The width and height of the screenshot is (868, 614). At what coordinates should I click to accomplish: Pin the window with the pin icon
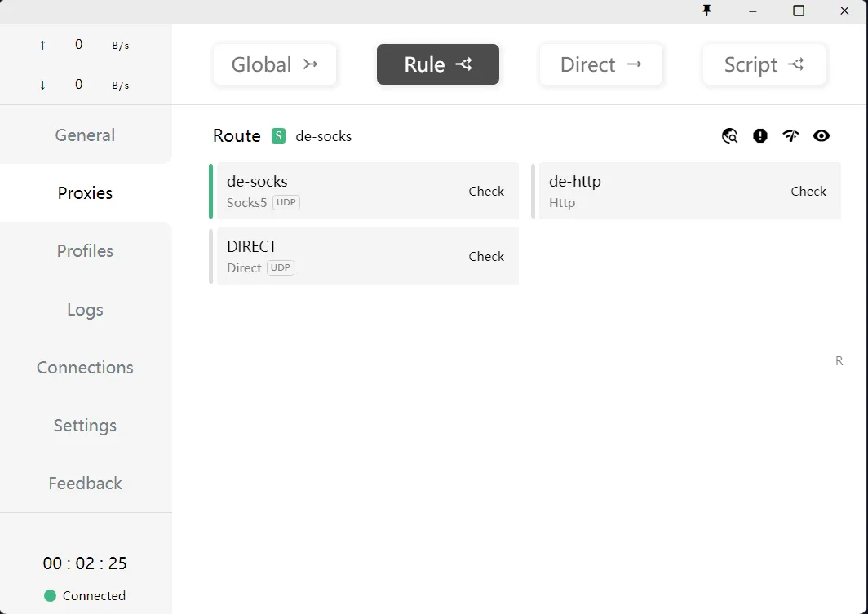tap(707, 11)
